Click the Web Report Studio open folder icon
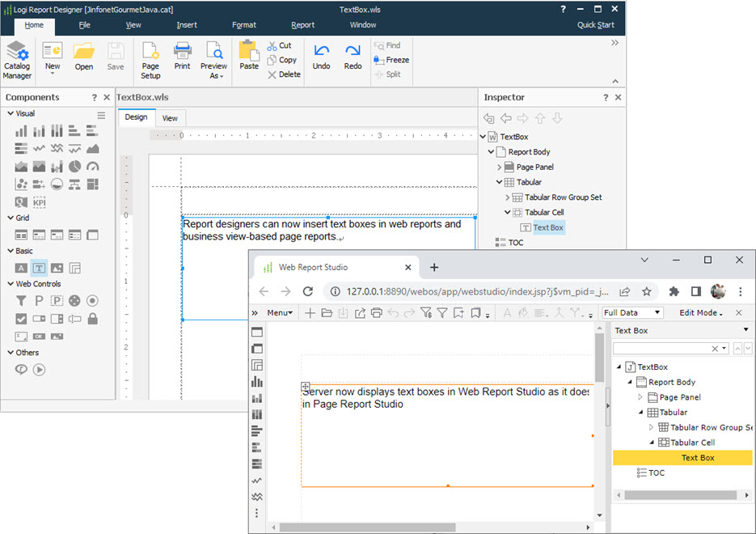Screen dimensions: 756x534 tap(327, 313)
